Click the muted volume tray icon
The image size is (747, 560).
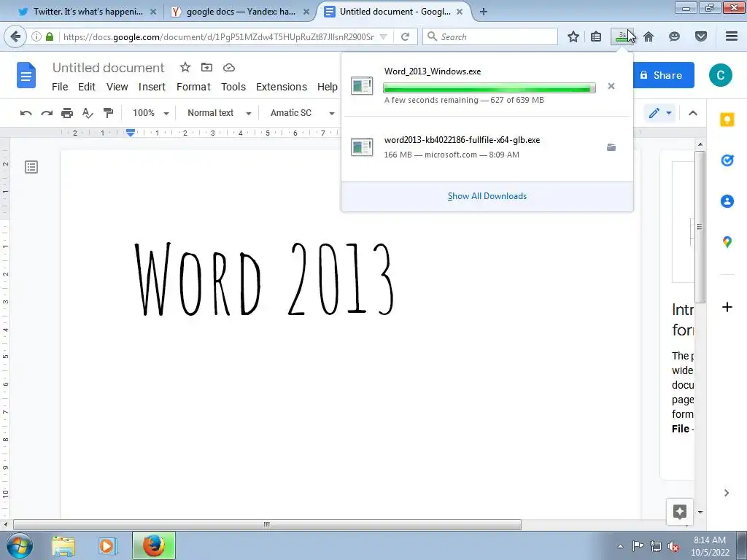[x=673, y=547]
